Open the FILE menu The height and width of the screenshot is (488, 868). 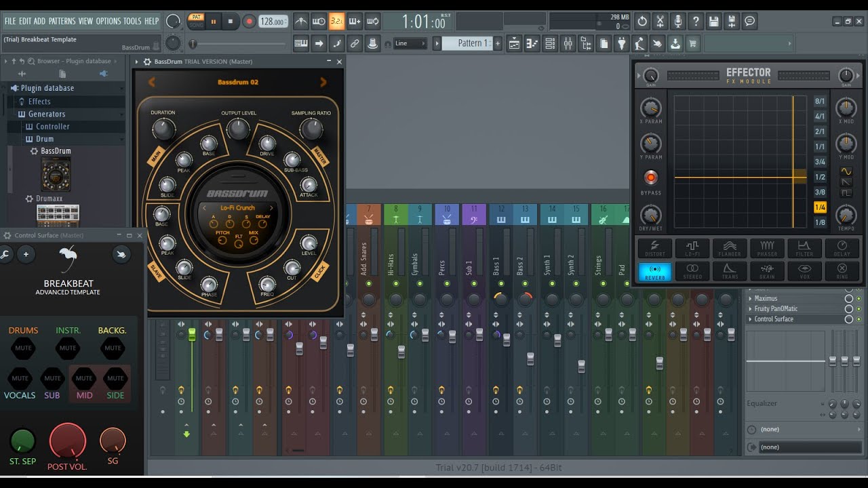(10, 21)
